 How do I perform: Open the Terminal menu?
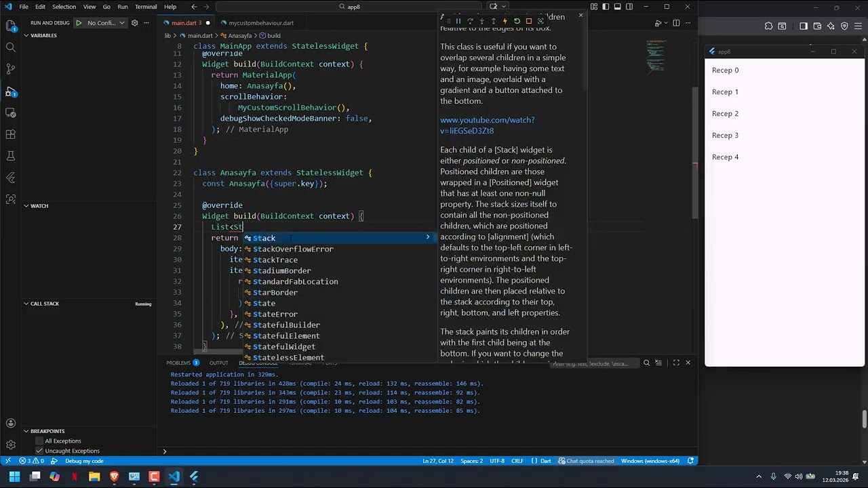coord(146,7)
